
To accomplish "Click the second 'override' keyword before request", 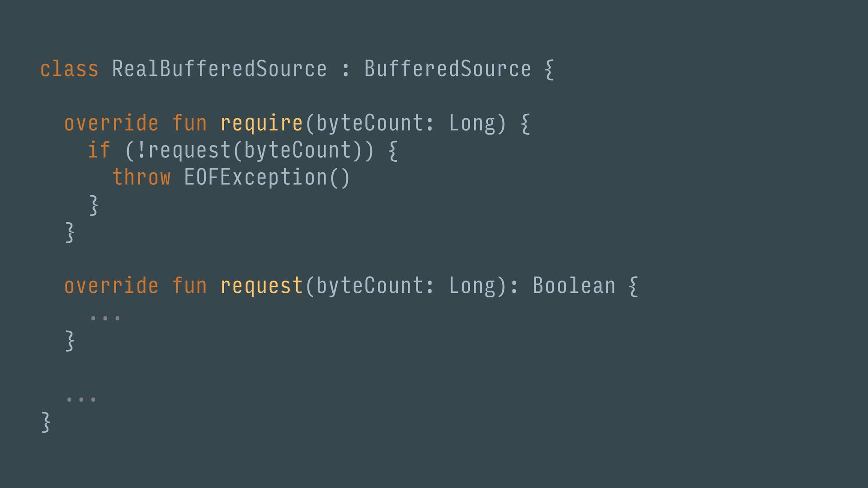I will (111, 286).
